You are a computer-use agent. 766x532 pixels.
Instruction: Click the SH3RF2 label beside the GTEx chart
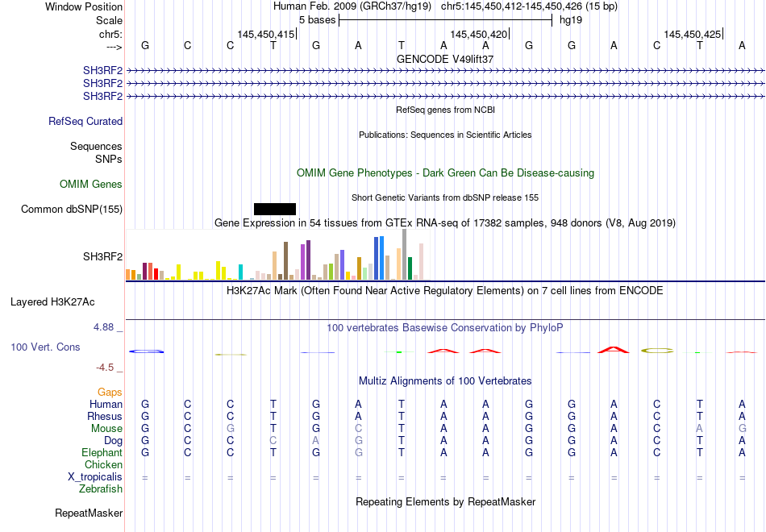102,257
